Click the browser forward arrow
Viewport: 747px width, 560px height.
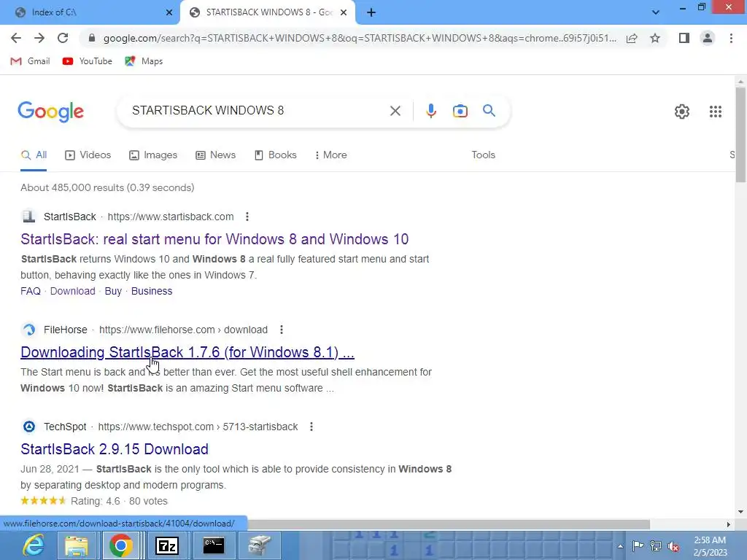39,38
